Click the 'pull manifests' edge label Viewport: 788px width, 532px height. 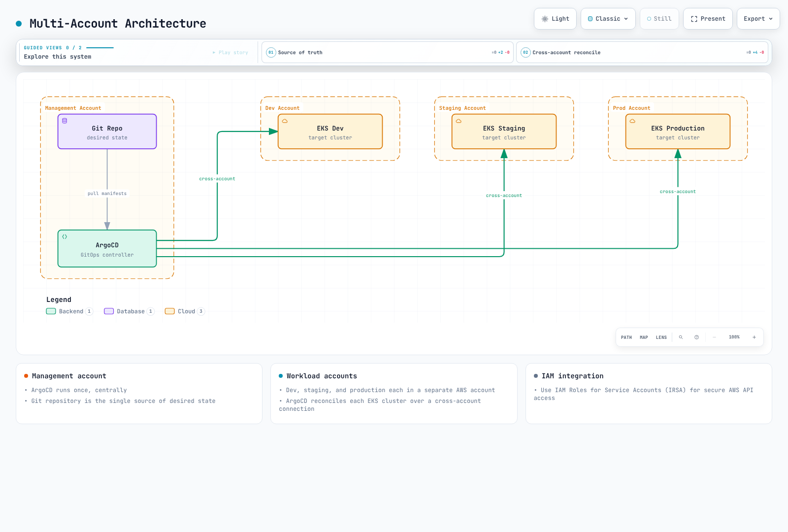(107, 194)
